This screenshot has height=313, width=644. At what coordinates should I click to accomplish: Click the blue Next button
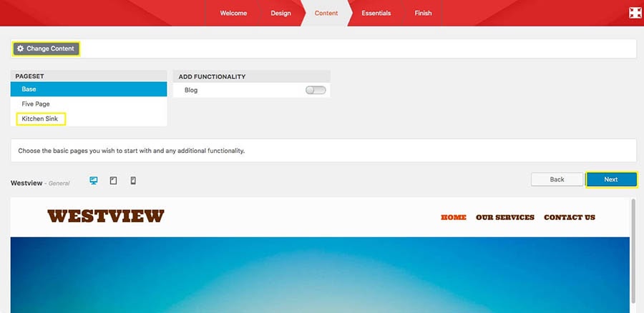611,179
